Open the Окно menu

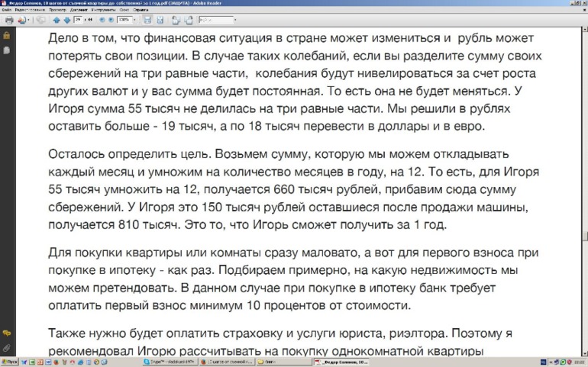(x=124, y=10)
